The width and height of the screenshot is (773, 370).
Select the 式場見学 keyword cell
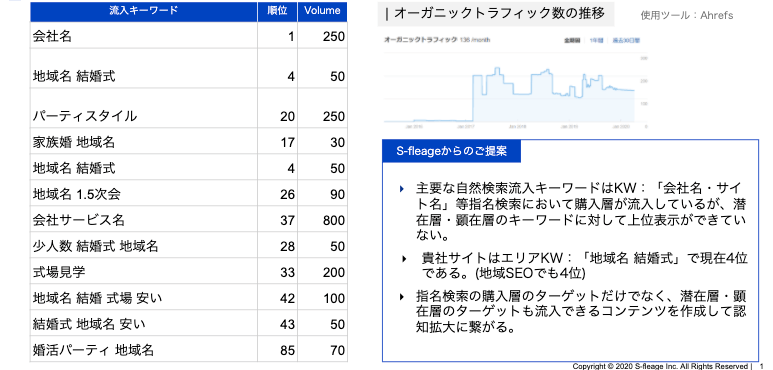tap(143, 271)
